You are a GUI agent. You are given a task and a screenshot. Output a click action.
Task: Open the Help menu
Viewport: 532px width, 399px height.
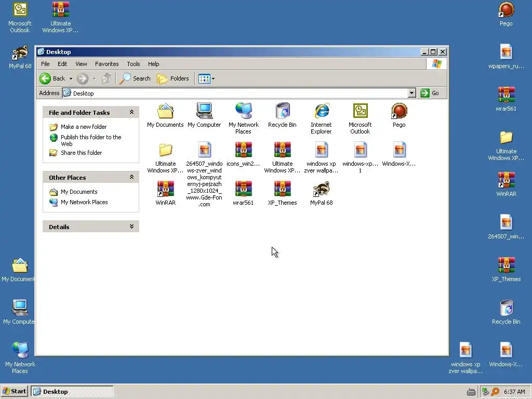[x=153, y=64]
